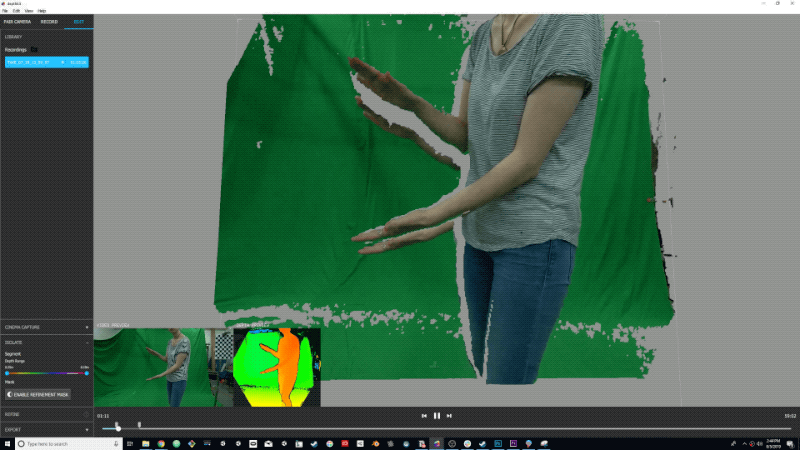Click the Windows Start button
Image resolution: width=800 pixels, height=450 pixels.
click(7, 443)
